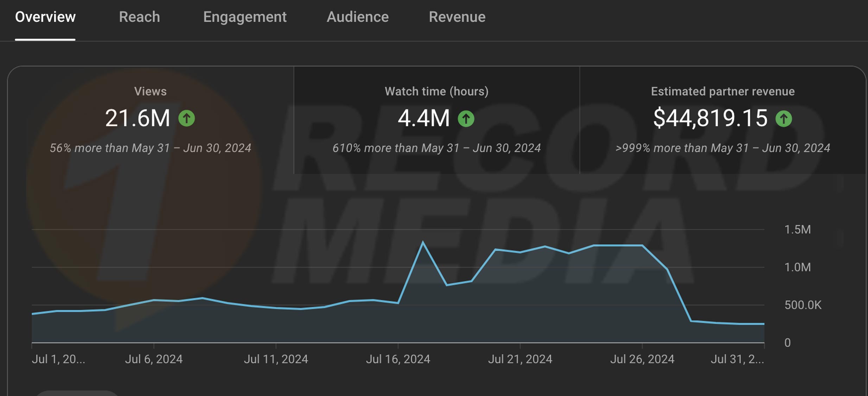868x396 pixels.
Task: Open the Overview tab
Action: point(45,17)
